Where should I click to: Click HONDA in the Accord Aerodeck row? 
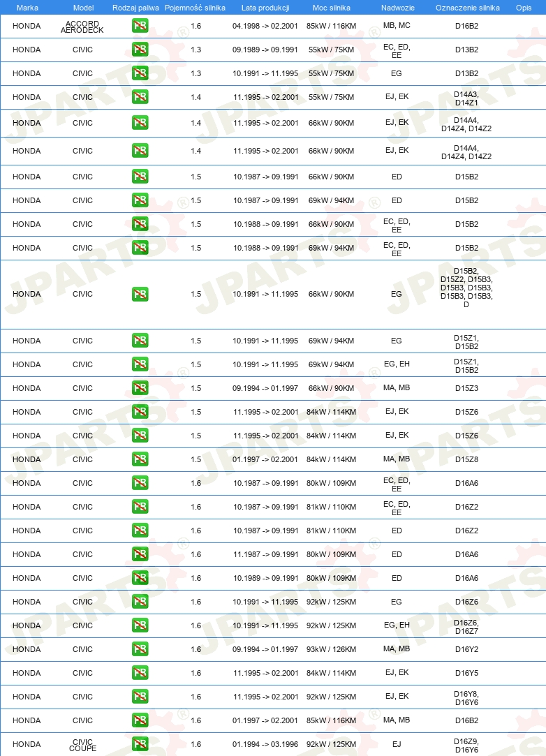(27, 26)
